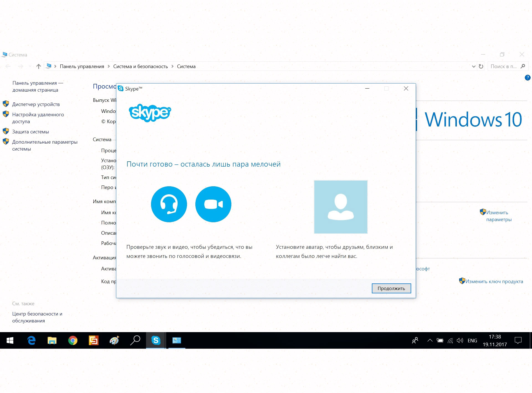The height and width of the screenshot is (393, 532).
Task: Open the Windows Start menu
Action: click(x=10, y=340)
